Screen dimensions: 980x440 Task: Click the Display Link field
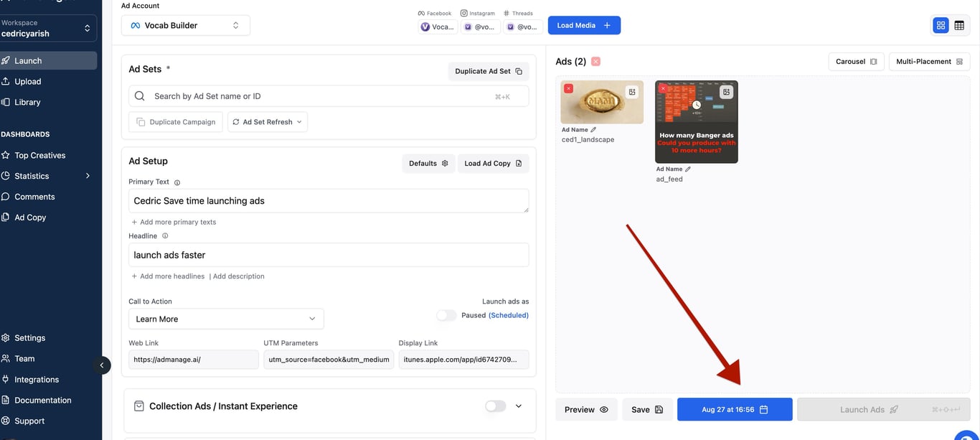(x=463, y=360)
